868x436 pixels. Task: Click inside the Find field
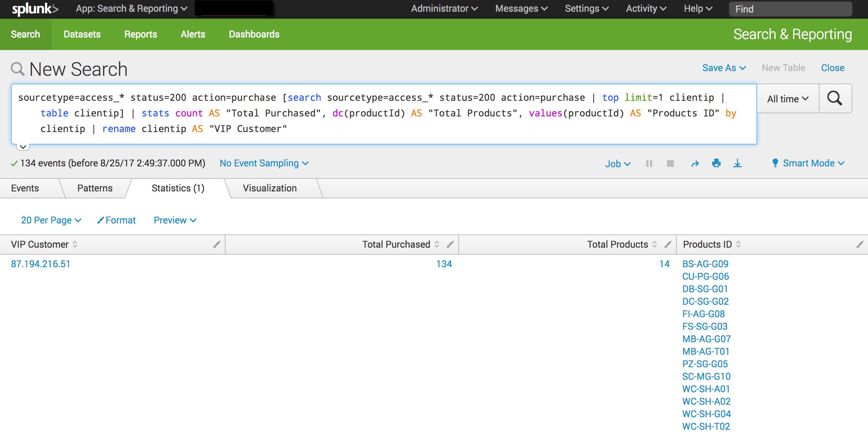[x=790, y=9]
